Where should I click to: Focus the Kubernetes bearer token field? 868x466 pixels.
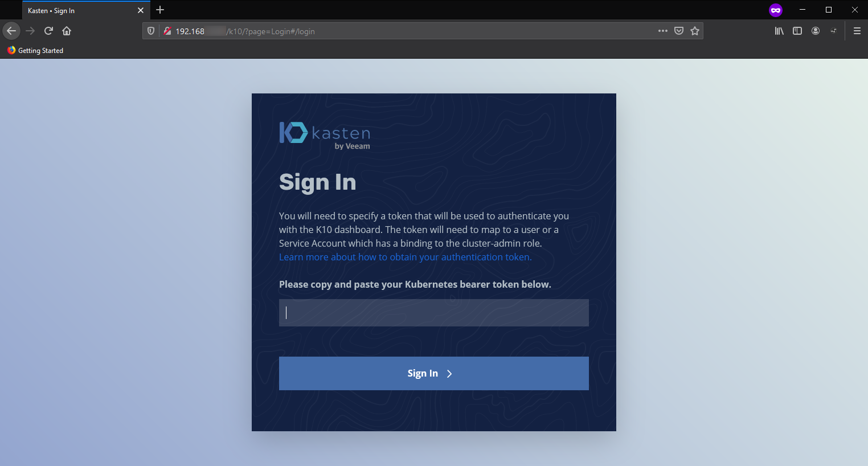tap(433, 313)
